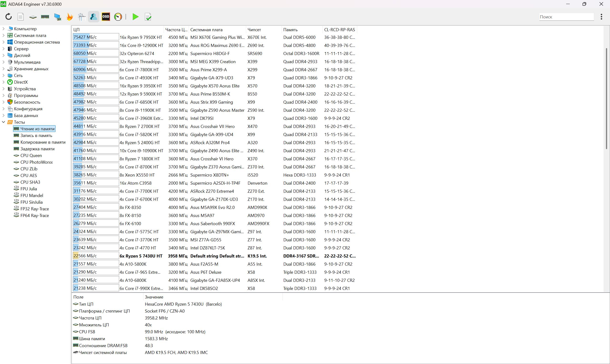Expand the Операционная система node

click(3, 42)
